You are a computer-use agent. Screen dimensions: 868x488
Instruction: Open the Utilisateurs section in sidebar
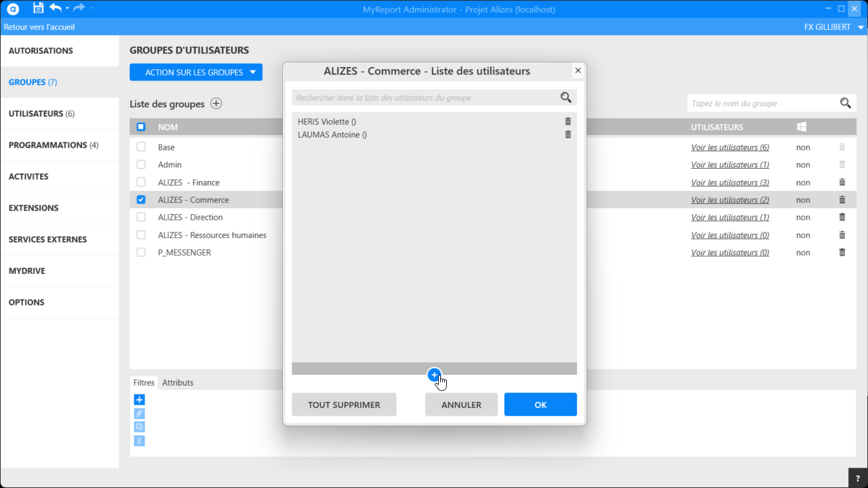[41, 114]
